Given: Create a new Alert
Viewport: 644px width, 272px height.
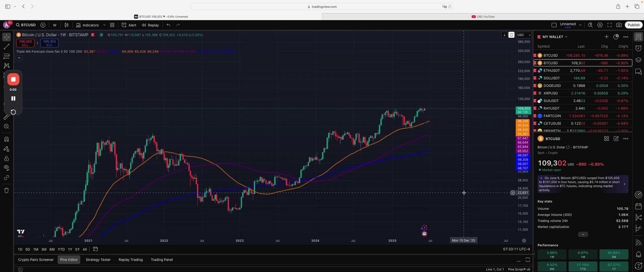Looking at the screenshot, I should coord(129,25).
